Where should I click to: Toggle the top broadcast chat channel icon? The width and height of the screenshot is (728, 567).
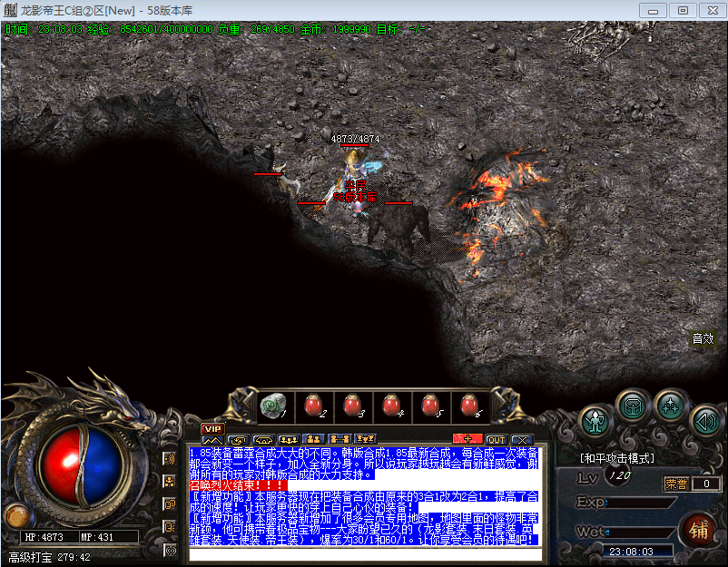(x=169, y=459)
